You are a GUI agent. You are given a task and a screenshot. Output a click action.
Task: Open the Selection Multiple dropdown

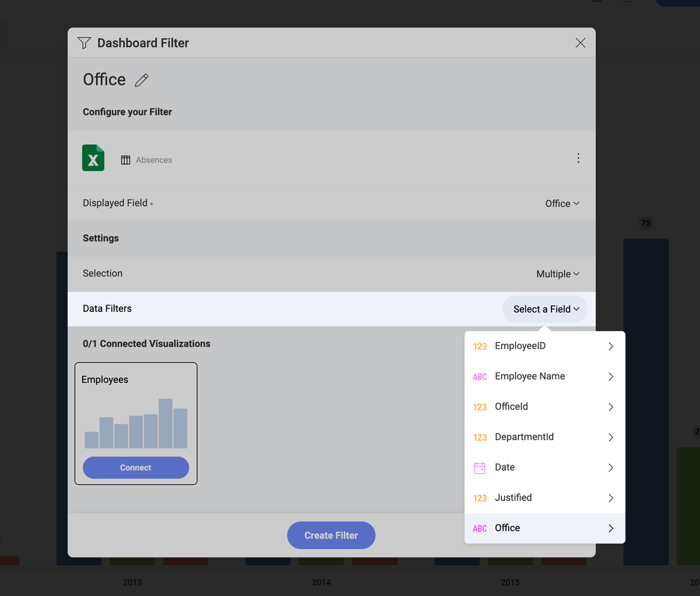pyautogui.click(x=558, y=274)
